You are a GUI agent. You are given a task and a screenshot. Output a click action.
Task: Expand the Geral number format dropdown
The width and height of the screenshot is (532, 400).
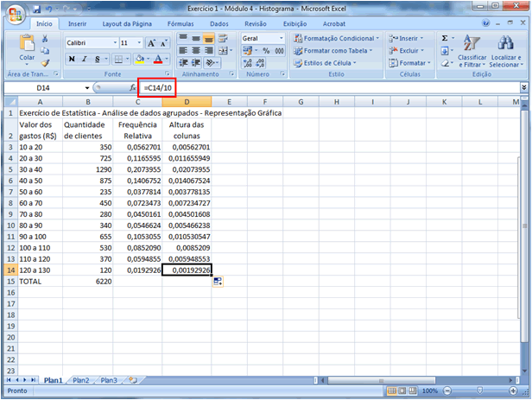282,39
